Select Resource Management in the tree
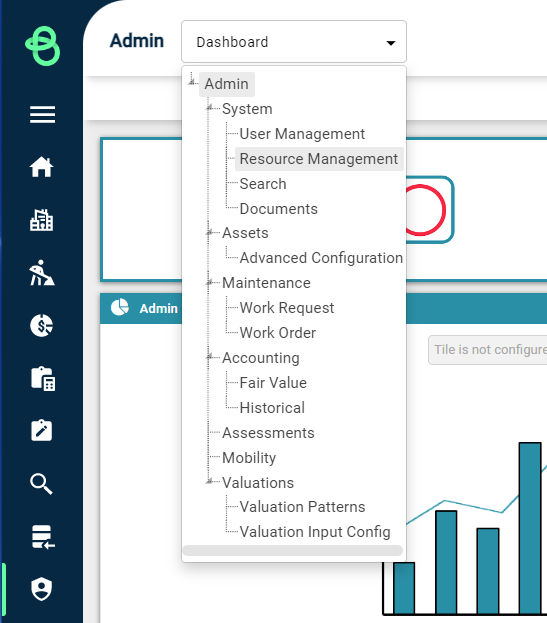 click(319, 159)
